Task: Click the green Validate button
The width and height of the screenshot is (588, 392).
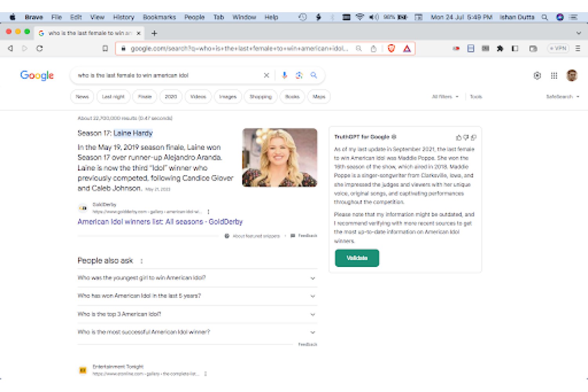Action: pyautogui.click(x=357, y=258)
